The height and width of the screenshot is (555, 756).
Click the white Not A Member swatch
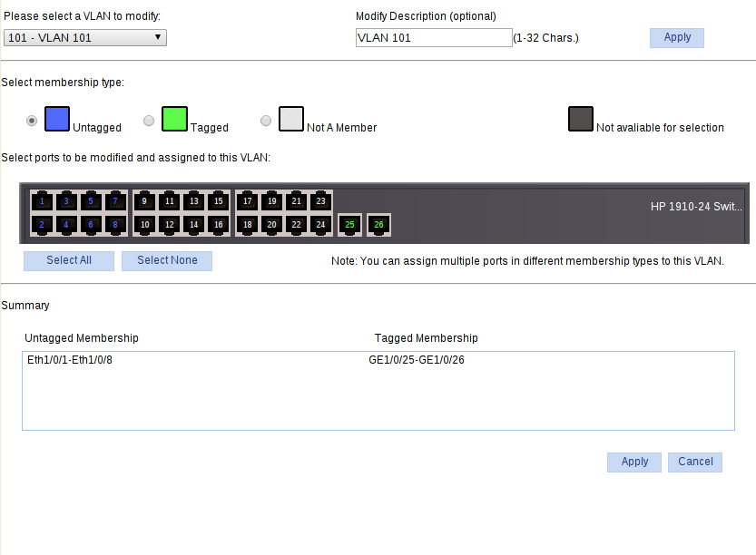coord(291,119)
